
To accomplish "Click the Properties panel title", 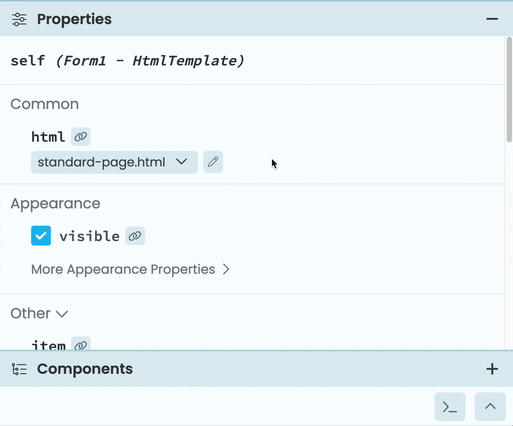I will [x=74, y=19].
